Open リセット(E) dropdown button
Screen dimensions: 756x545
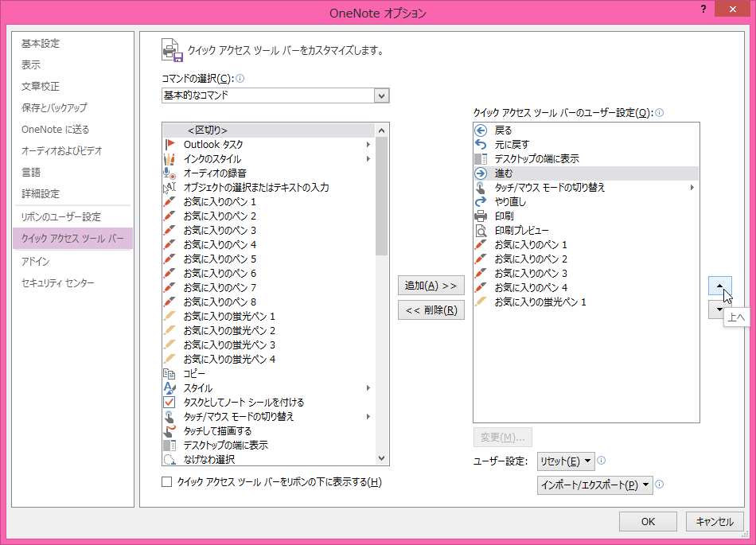[x=566, y=461]
